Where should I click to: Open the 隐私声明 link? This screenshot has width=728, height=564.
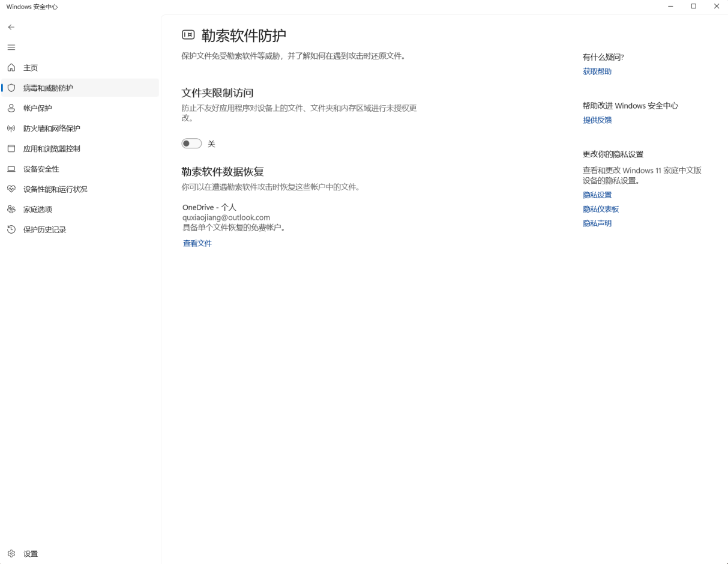tap(597, 223)
